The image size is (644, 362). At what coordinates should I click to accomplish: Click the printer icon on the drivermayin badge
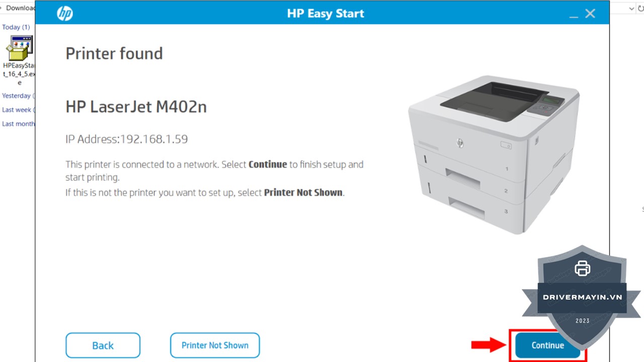[x=582, y=268]
